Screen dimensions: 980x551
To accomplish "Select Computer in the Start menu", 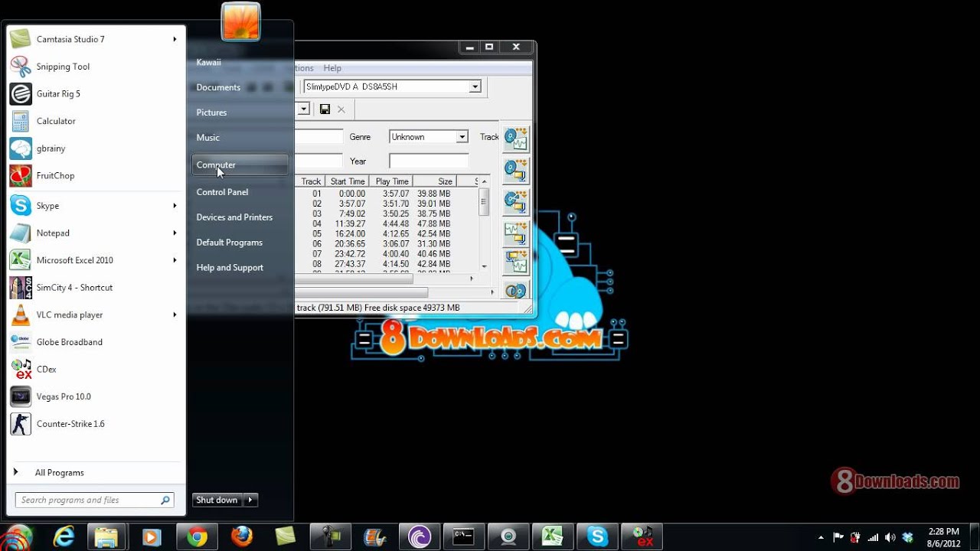I will coord(240,165).
